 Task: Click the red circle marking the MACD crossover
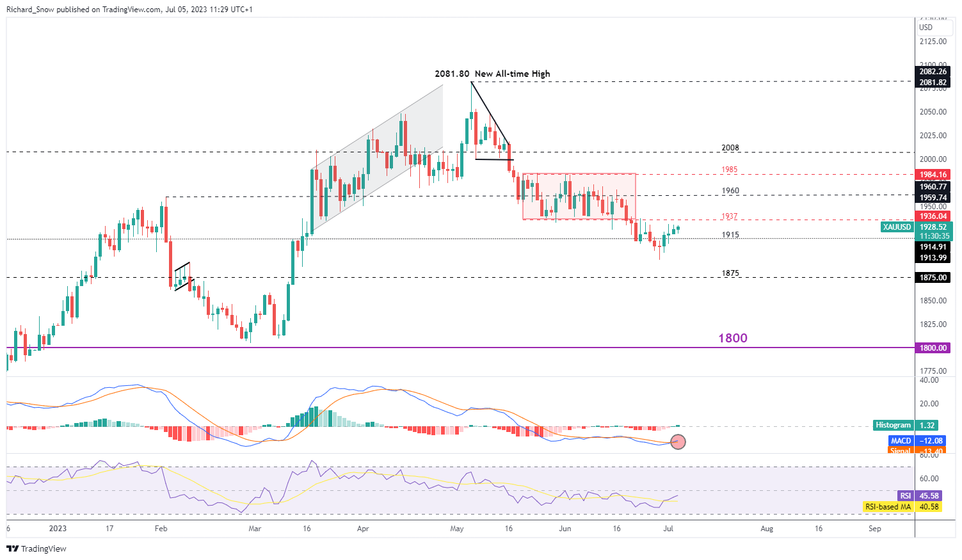click(x=678, y=442)
